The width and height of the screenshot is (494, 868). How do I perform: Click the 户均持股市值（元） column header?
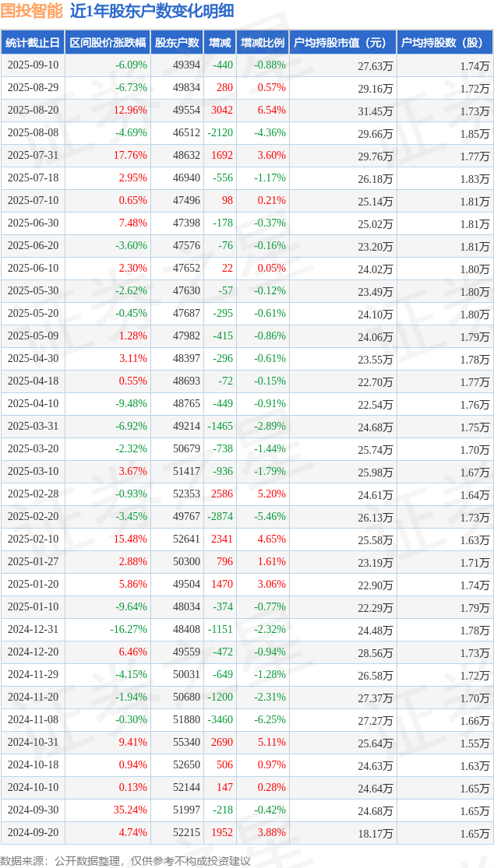[x=343, y=42]
